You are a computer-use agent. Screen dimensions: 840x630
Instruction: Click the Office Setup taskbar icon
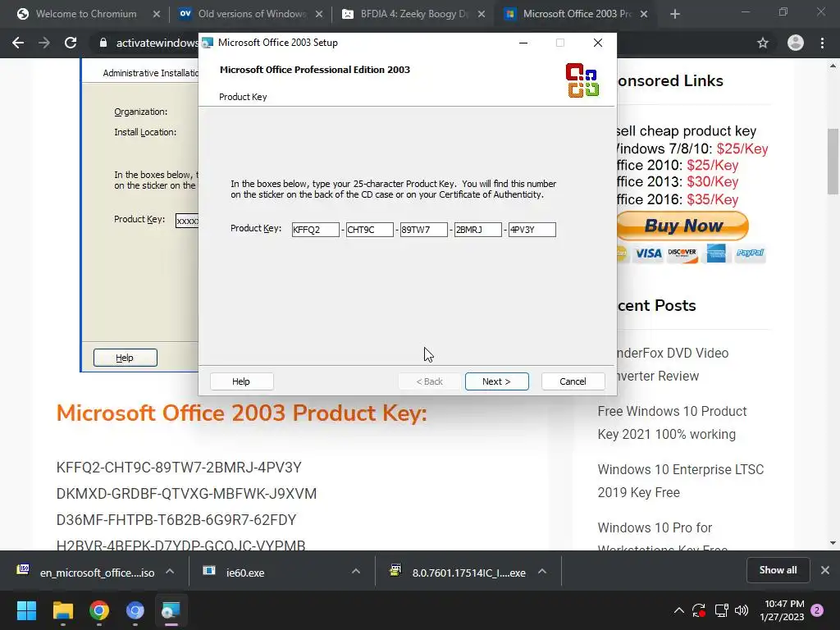(171, 610)
